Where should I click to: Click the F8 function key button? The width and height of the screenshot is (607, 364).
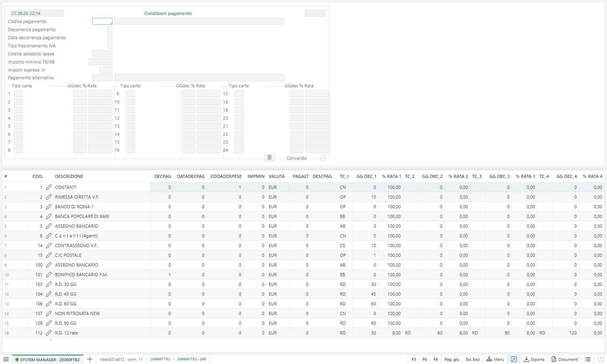coord(435,359)
